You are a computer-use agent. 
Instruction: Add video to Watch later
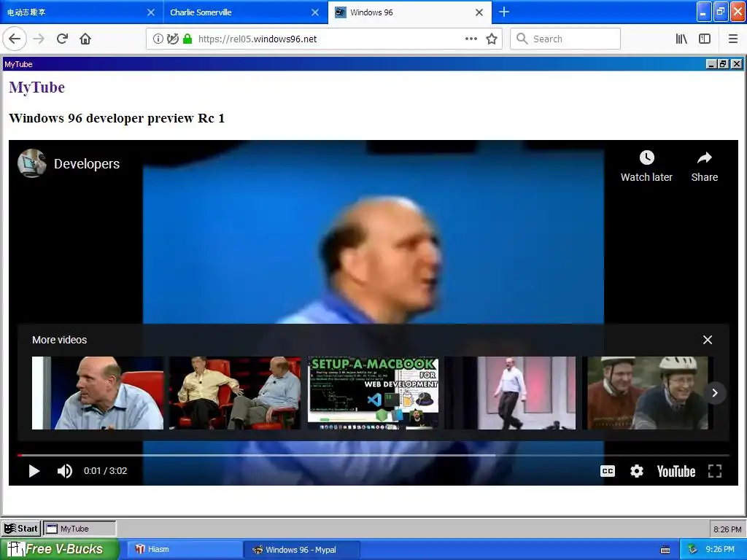(x=646, y=166)
